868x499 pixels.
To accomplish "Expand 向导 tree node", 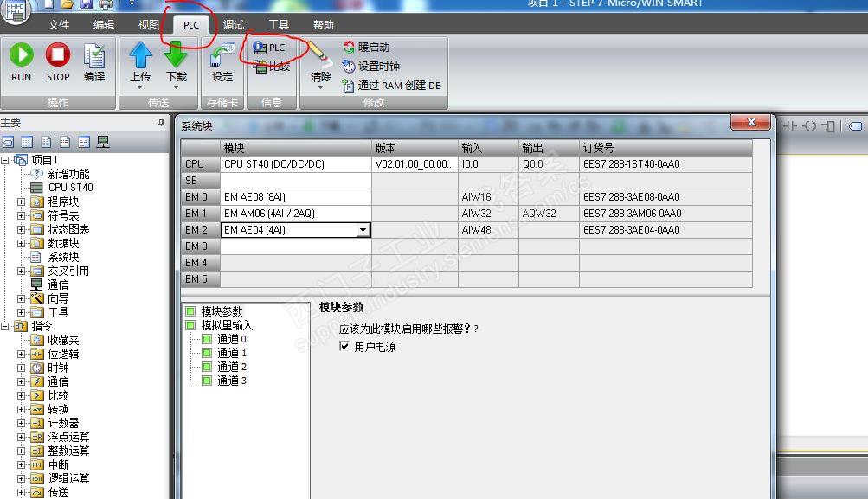I will pyautogui.click(x=21, y=298).
